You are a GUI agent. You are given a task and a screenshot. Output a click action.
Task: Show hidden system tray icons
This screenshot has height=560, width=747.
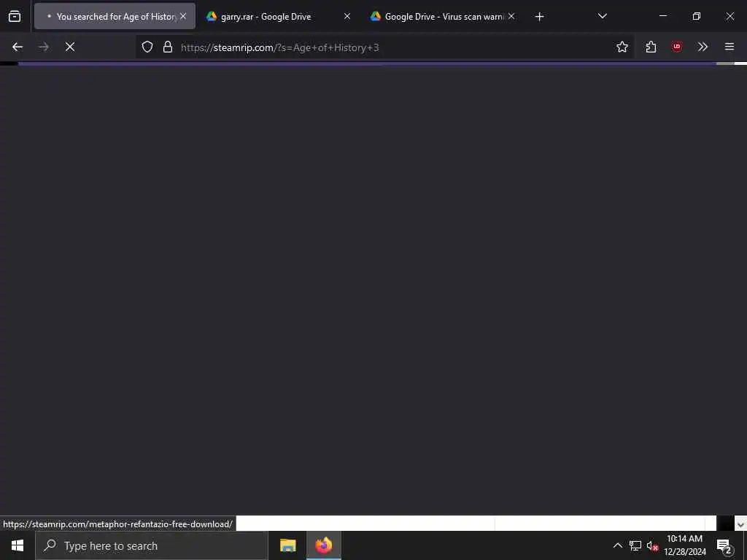tap(617, 545)
